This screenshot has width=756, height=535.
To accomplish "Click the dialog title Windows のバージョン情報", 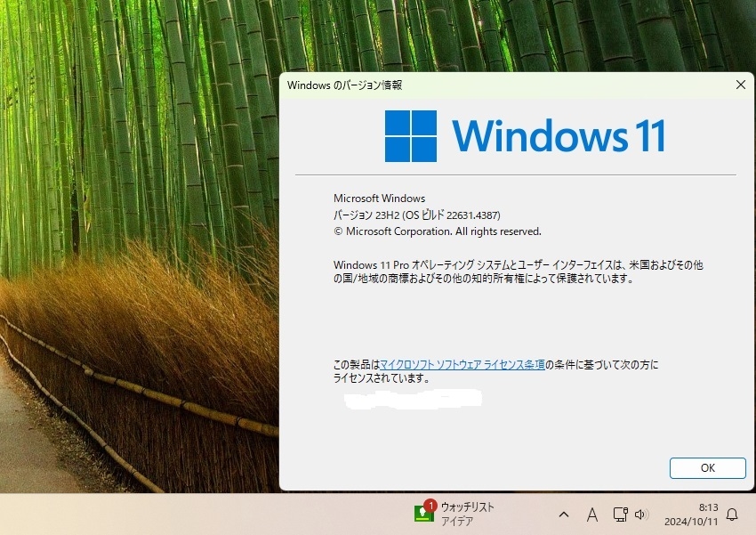I will point(344,85).
